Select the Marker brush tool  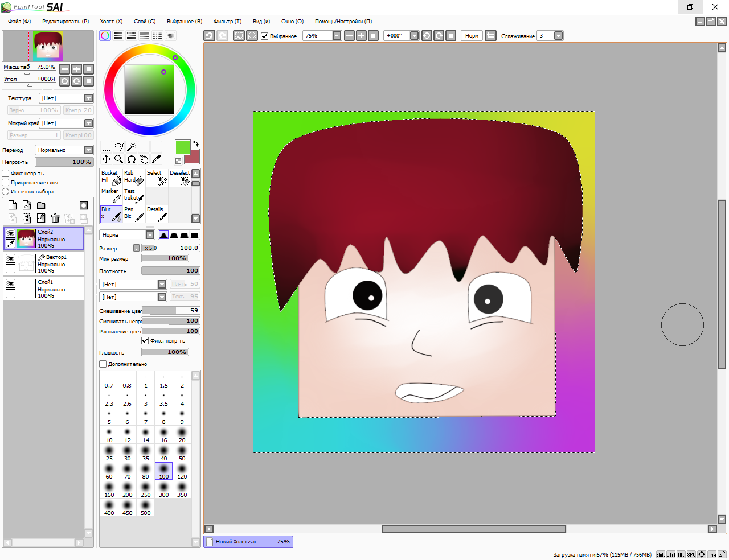pos(111,195)
